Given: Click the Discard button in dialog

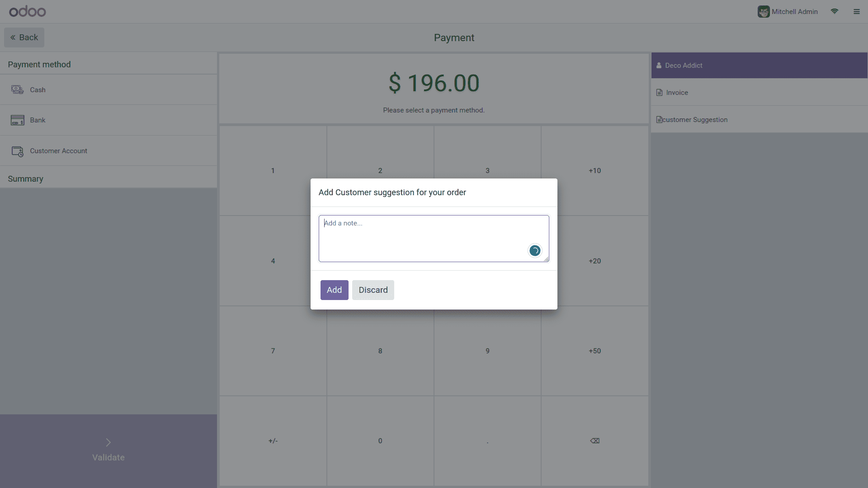Looking at the screenshot, I should tap(373, 290).
